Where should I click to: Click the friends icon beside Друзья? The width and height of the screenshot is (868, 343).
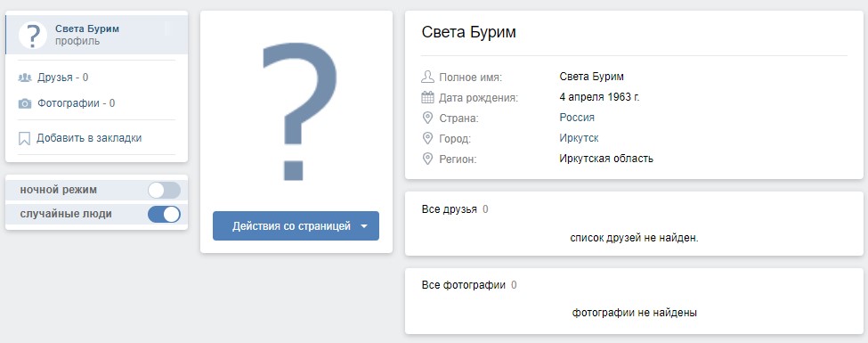(x=24, y=78)
